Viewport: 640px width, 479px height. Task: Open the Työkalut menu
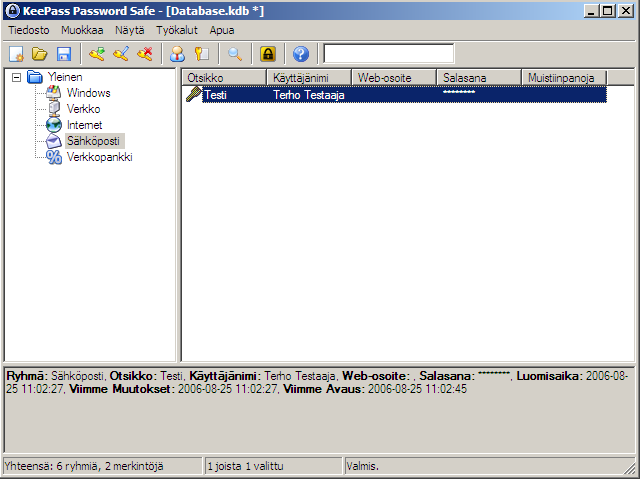tap(177, 30)
